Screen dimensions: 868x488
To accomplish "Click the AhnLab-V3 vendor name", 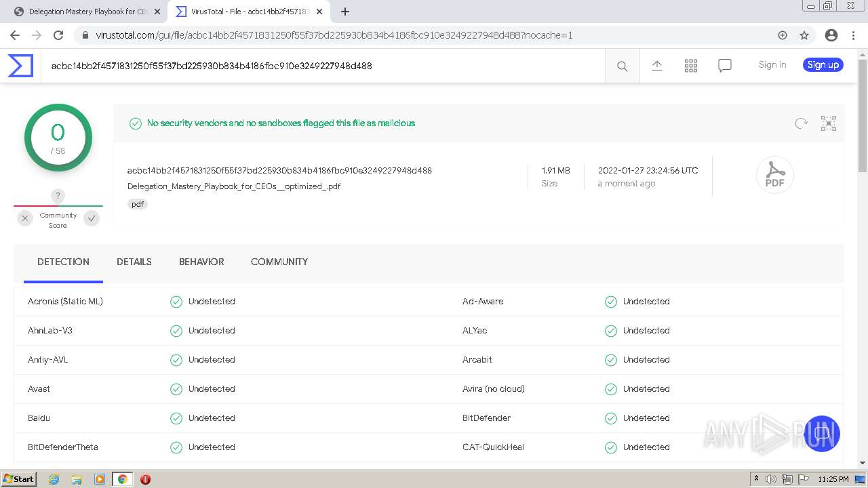I will 50,331.
